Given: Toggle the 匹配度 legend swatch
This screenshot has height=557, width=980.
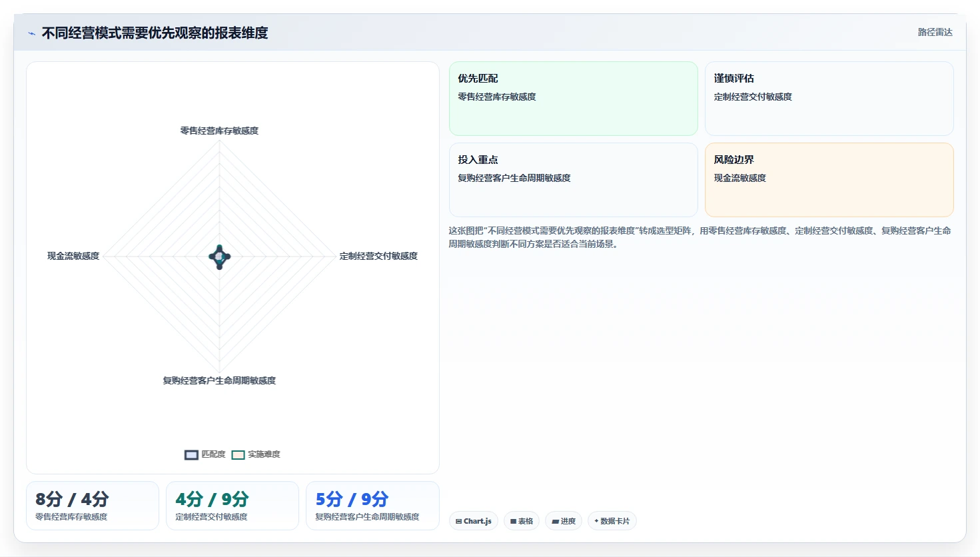Looking at the screenshot, I should 191,455.
